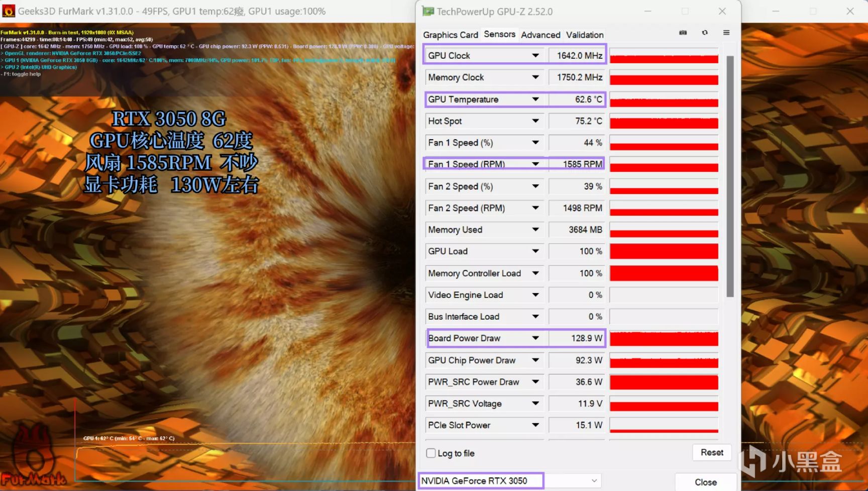Minimize the GPU-Z window
868x491 pixels.
click(x=647, y=11)
